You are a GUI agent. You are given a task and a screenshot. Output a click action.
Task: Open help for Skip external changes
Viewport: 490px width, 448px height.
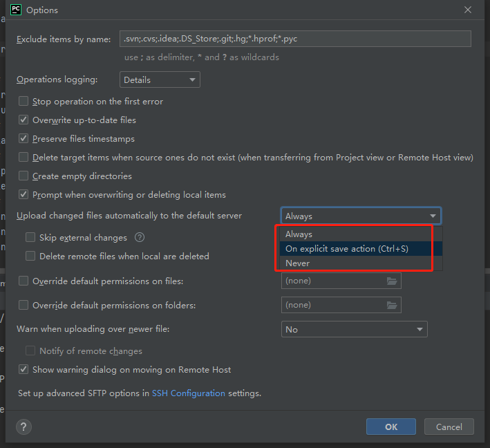(140, 238)
